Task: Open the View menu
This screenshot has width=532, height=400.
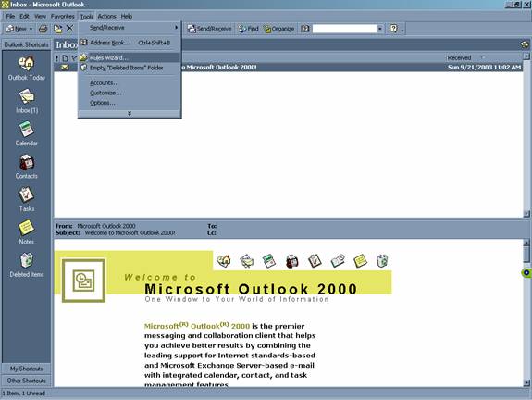Action: click(40, 17)
